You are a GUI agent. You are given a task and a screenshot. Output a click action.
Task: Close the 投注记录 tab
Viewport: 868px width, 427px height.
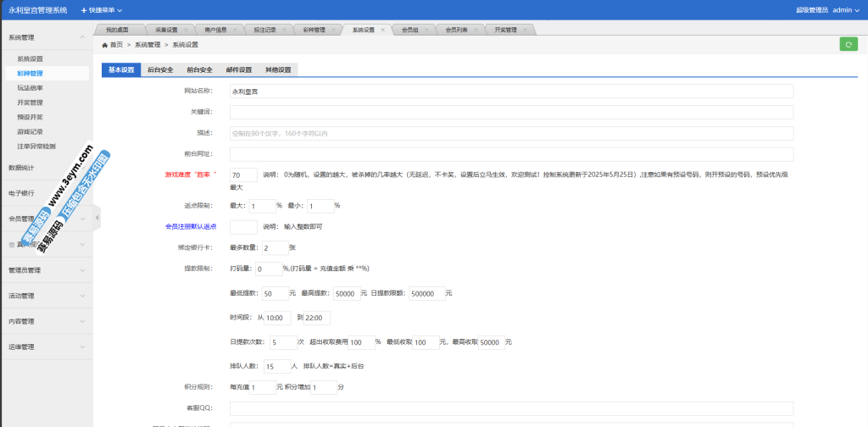284,30
